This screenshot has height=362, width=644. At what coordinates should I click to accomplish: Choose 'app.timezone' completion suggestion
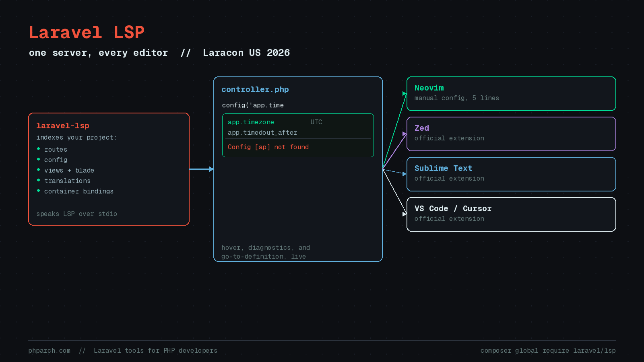(x=251, y=122)
